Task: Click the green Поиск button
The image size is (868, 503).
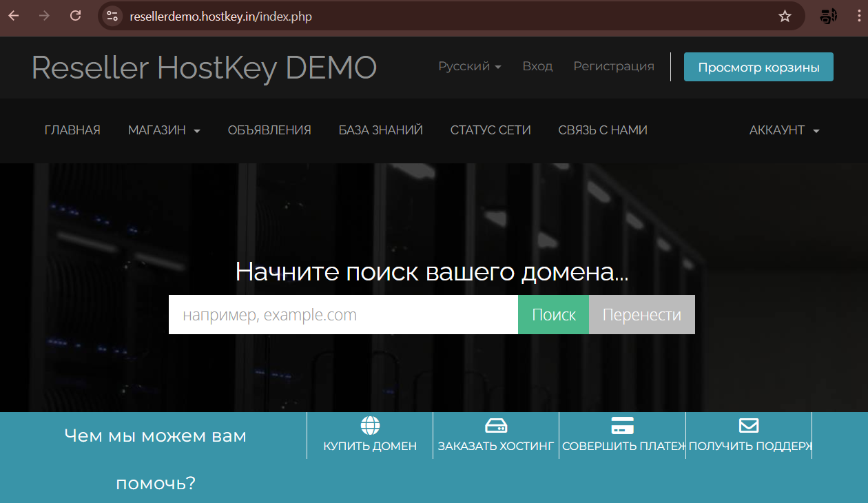Action: pyautogui.click(x=554, y=315)
